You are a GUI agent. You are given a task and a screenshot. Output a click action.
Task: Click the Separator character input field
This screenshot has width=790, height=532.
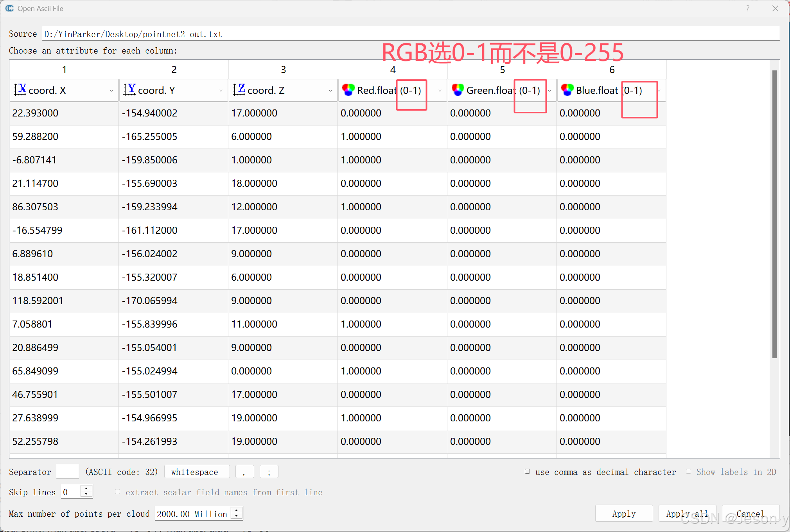tap(68, 471)
